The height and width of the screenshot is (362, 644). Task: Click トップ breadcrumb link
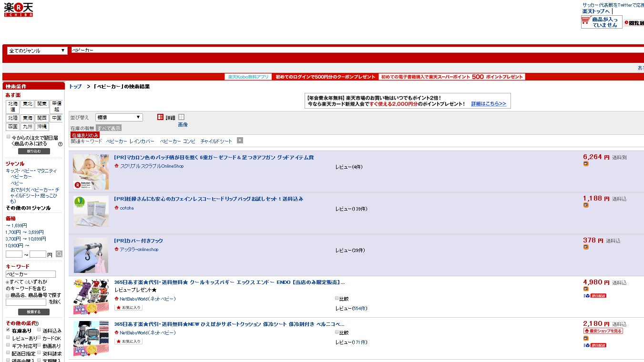[x=75, y=86]
